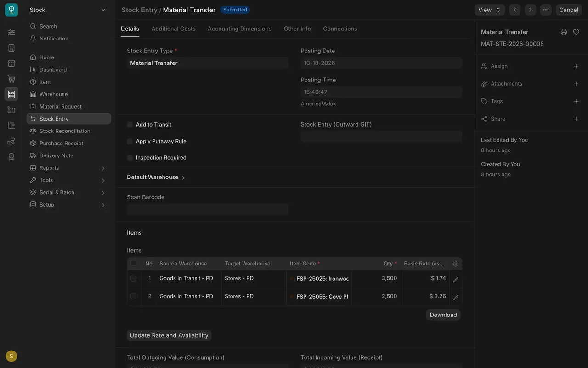This screenshot has width=588, height=368.
Task: Add an assignee with Assign plus
Action: pos(576,66)
